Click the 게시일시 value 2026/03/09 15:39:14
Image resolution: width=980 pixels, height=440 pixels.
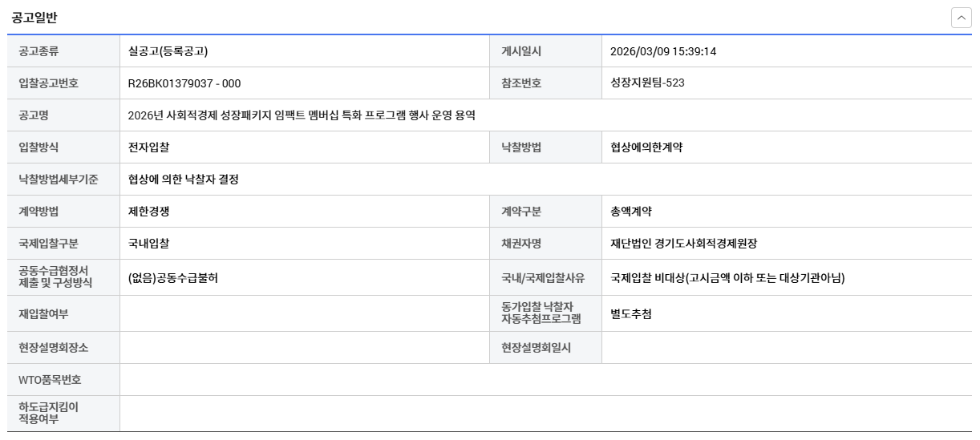click(662, 51)
